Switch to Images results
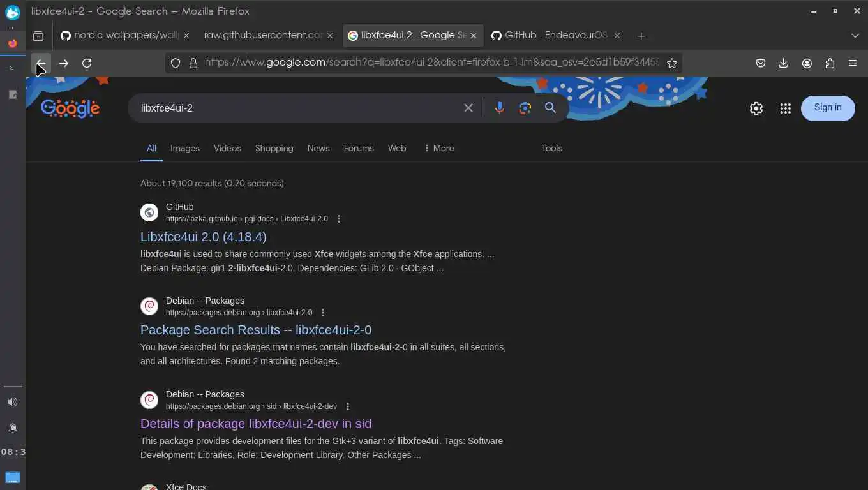Screen dimensions: 868x490 point(185,148)
